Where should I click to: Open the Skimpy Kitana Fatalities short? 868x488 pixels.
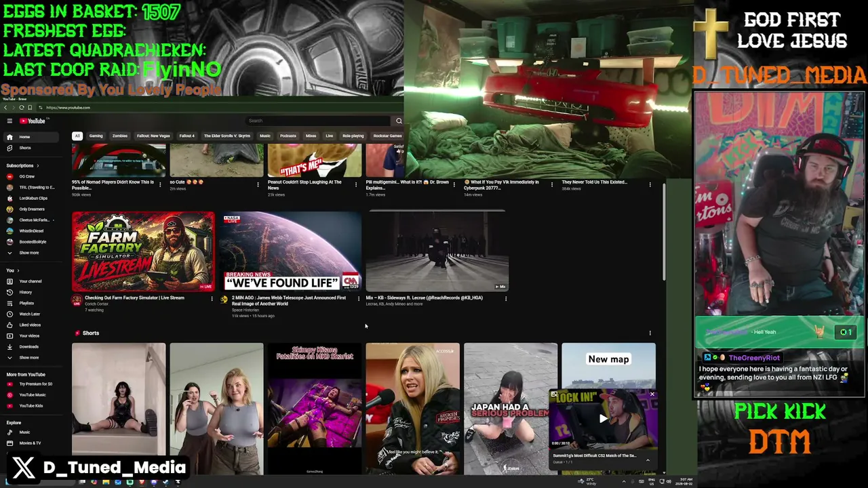(x=315, y=409)
